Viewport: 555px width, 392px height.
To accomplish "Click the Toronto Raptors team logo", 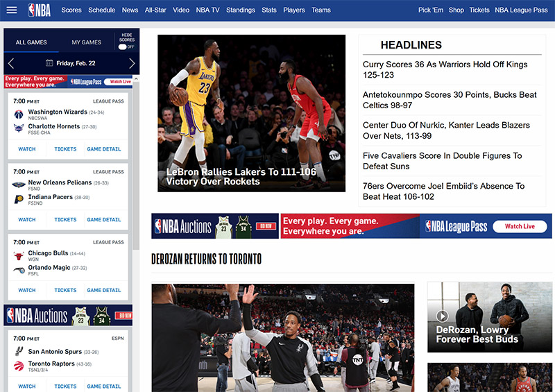I will tap(19, 366).
